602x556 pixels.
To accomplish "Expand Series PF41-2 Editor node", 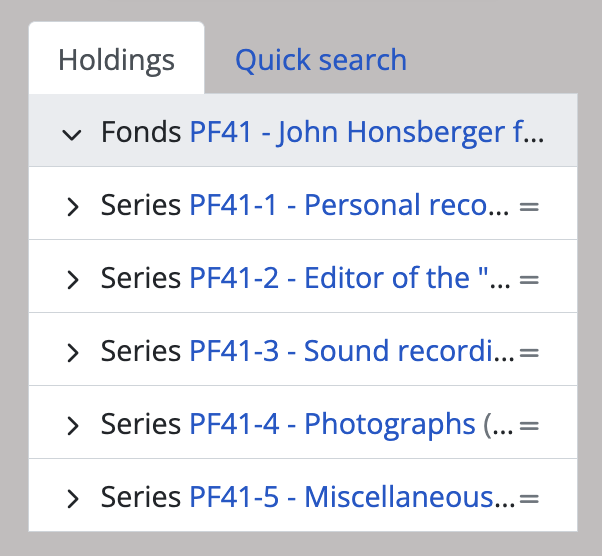I will coord(72,280).
